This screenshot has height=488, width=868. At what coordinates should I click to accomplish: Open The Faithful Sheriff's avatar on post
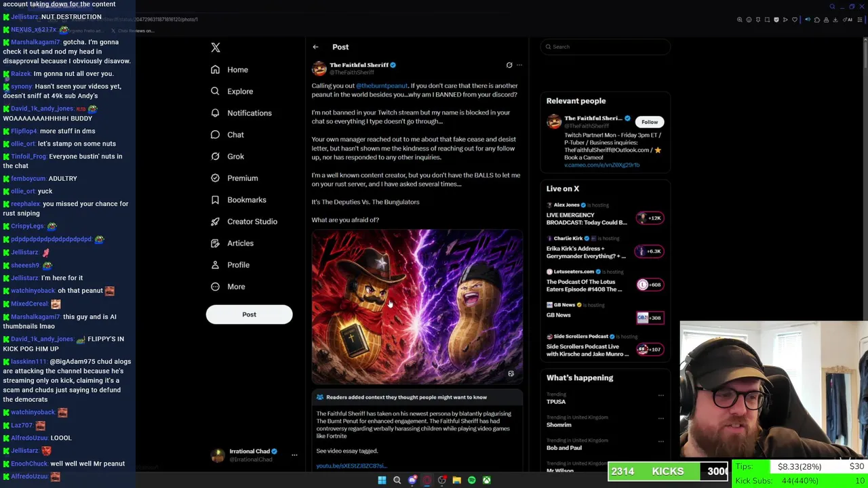click(319, 68)
